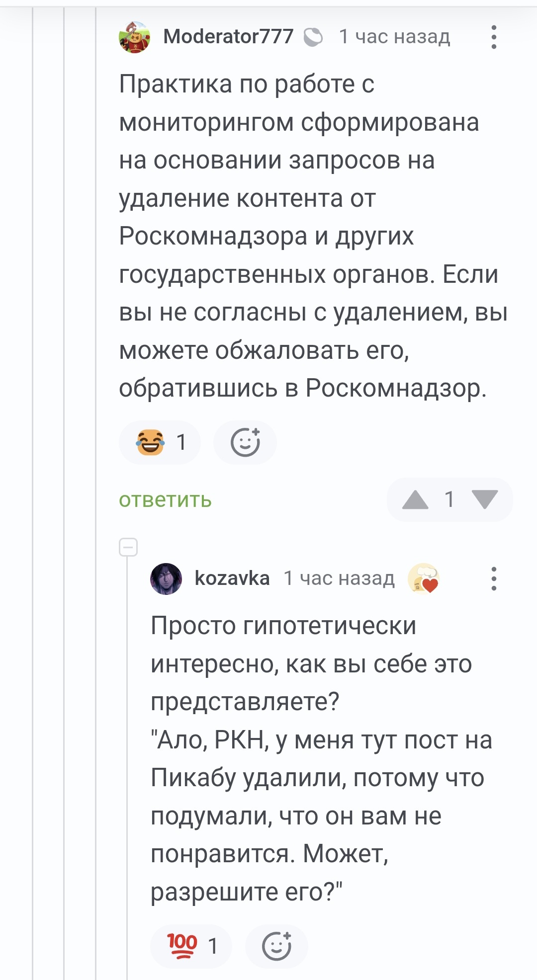Open Moderator777's avatar
The height and width of the screenshot is (980, 537).
[x=134, y=37]
